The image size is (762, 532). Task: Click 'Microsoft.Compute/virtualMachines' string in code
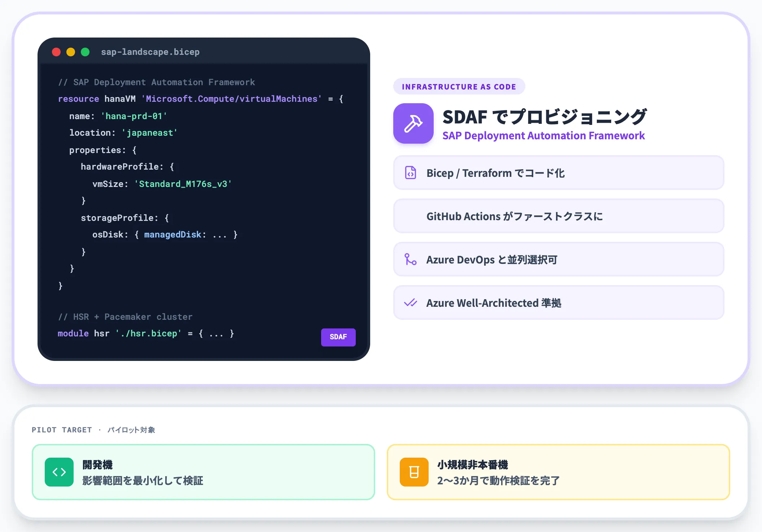click(x=231, y=99)
